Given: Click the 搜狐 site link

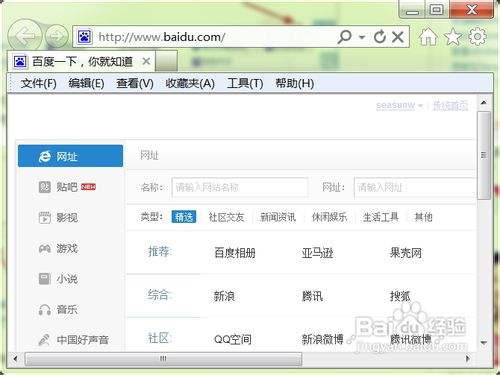Looking at the screenshot, I should coord(400,296).
